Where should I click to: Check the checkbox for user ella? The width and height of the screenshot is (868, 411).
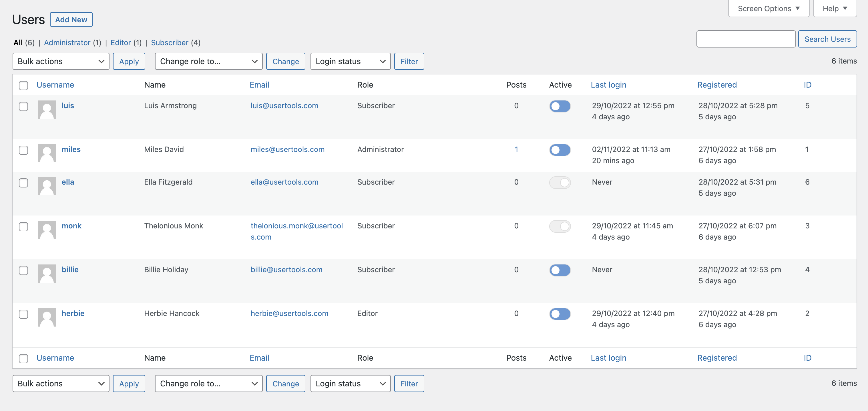click(23, 183)
